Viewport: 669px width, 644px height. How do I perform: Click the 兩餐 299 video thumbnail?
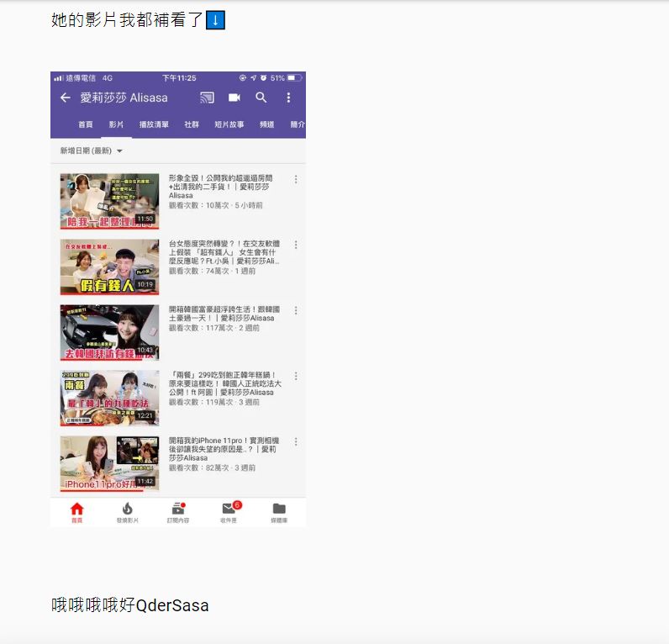pyautogui.click(x=109, y=398)
